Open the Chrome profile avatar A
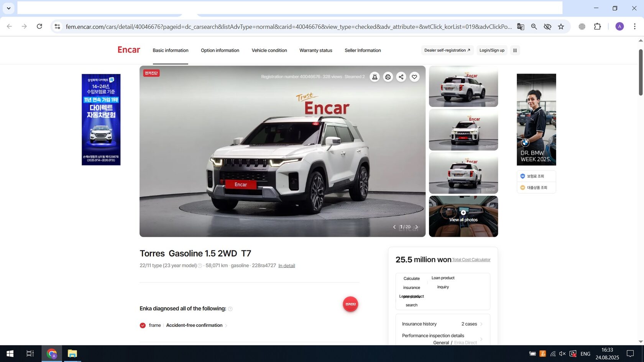 pyautogui.click(x=619, y=26)
